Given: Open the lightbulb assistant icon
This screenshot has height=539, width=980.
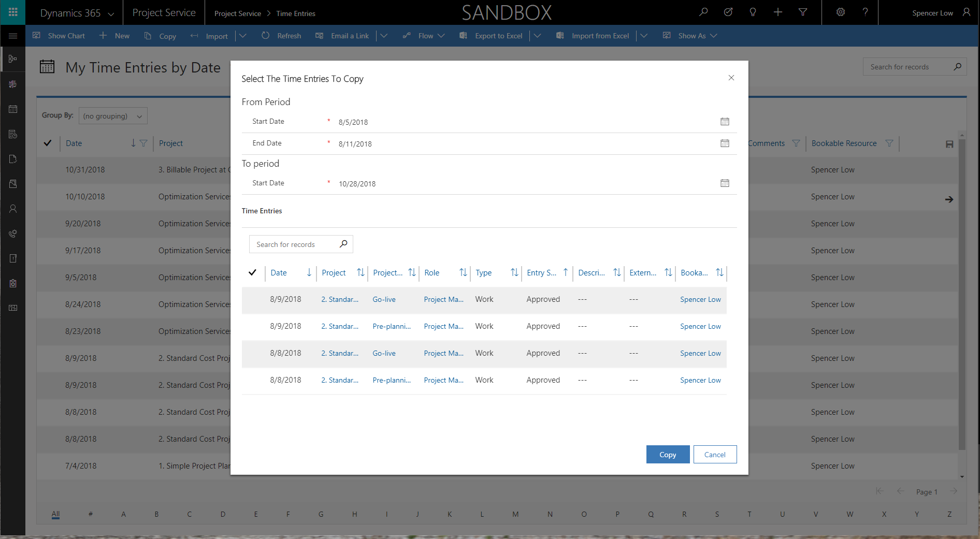Looking at the screenshot, I should click(753, 12).
